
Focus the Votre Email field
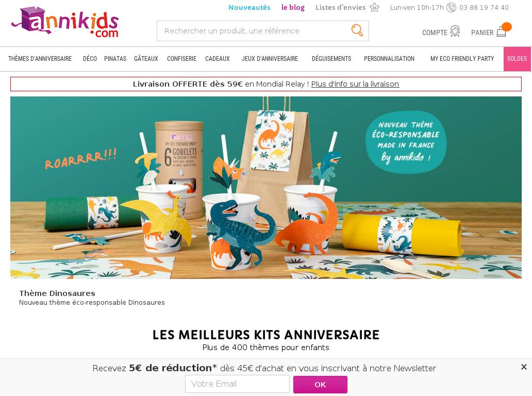tap(237, 384)
